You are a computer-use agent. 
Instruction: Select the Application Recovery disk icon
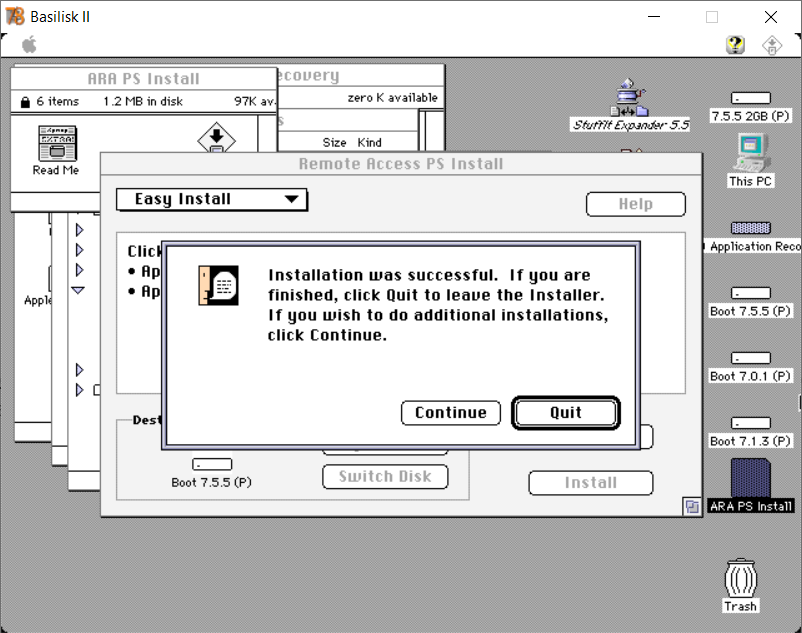(751, 228)
